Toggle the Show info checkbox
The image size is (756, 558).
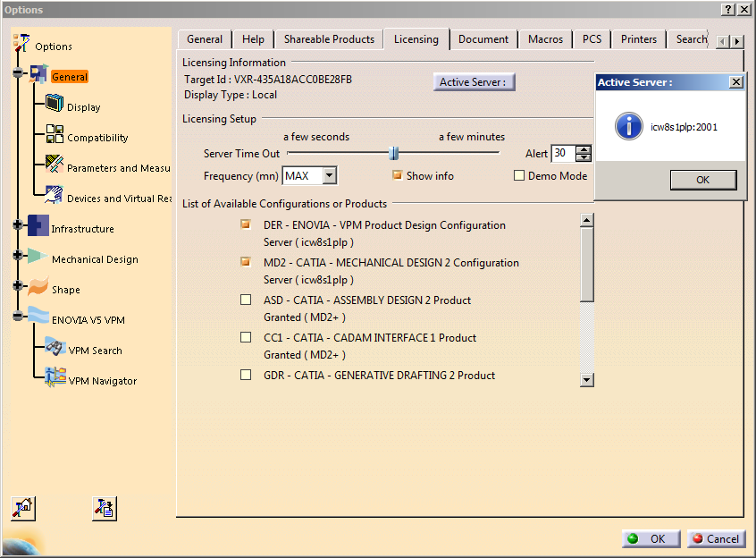click(398, 175)
